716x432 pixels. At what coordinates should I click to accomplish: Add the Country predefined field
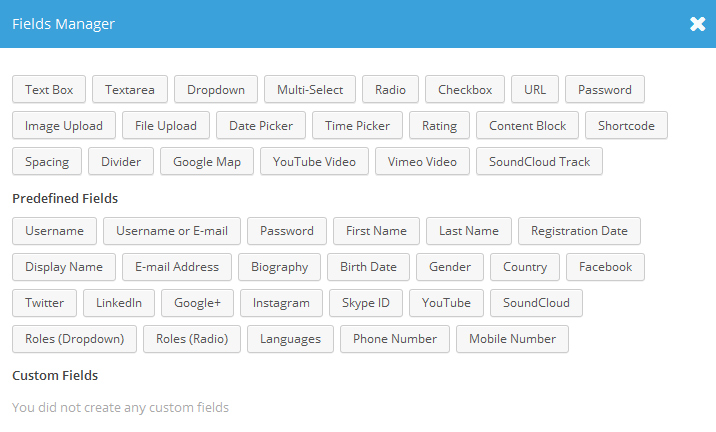click(x=525, y=267)
